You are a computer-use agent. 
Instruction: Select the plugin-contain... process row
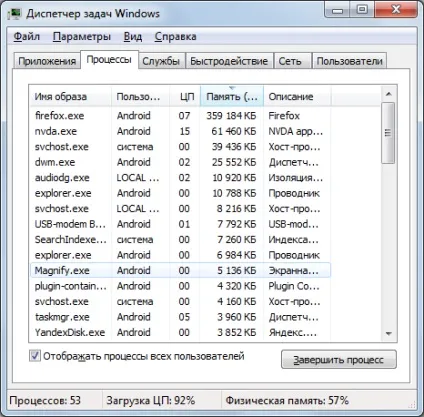(180, 286)
